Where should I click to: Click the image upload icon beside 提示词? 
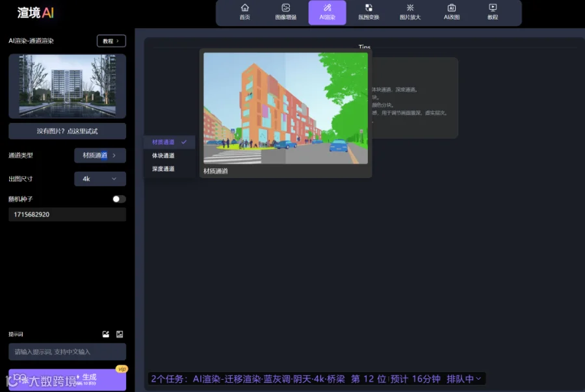click(x=106, y=334)
